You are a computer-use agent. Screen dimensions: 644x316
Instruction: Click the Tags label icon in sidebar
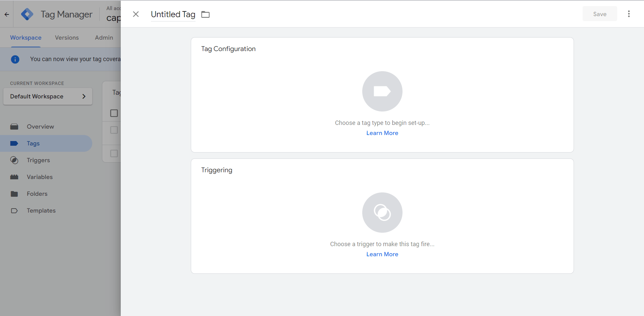[14, 143]
